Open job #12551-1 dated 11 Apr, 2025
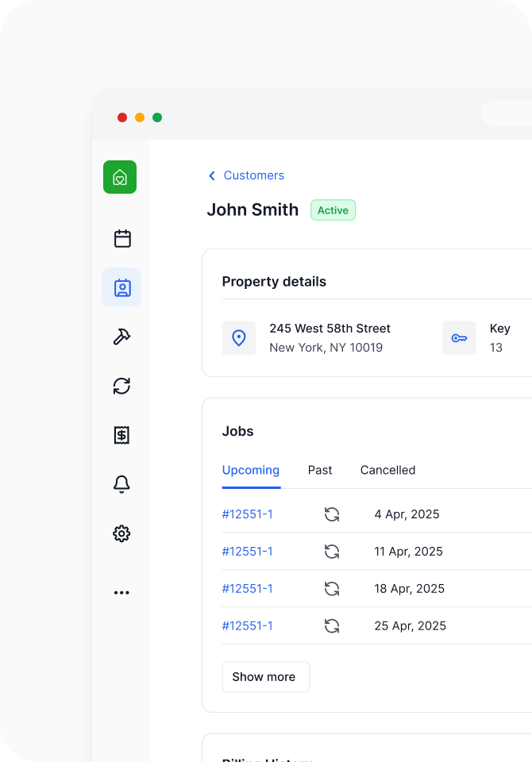 (248, 552)
